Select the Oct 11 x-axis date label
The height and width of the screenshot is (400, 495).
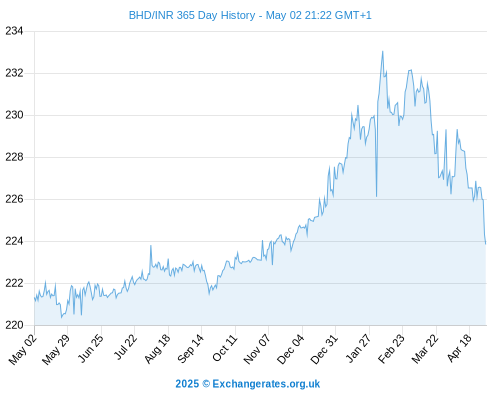(x=225, y=348)
